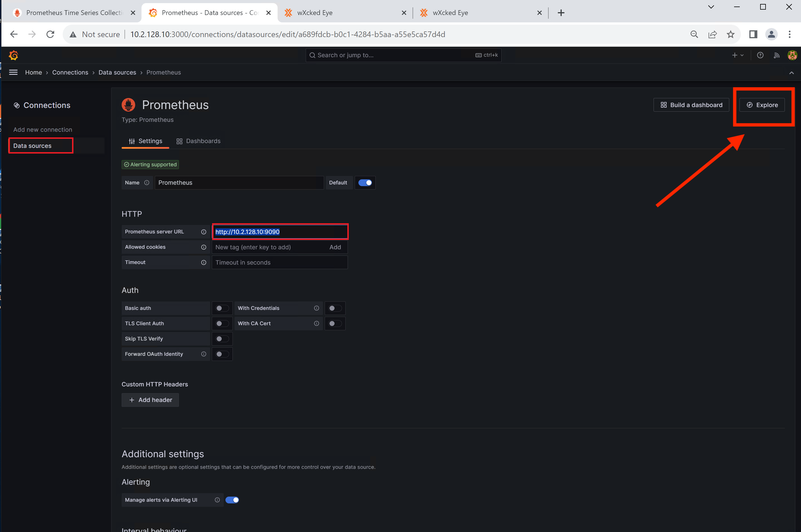Toggle Manage alerts via Alerting UI
This screenshot has height=532, width=801.
(232, 500)
